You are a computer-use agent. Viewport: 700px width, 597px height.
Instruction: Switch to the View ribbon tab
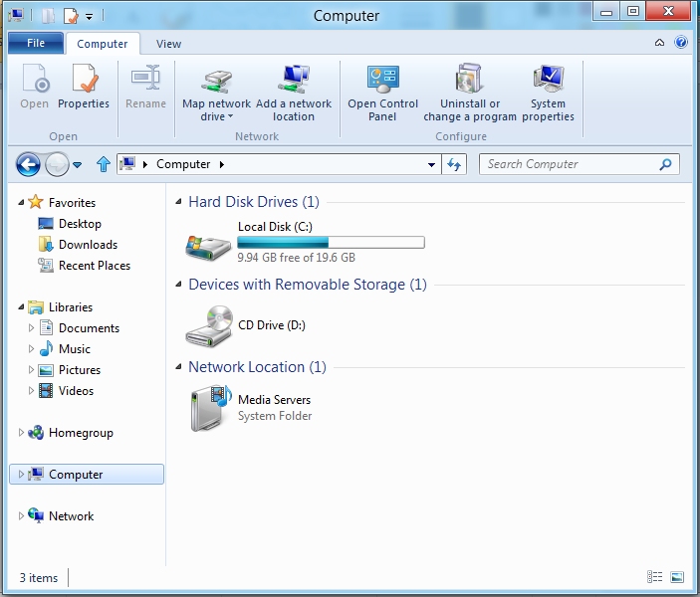[x=168, y=44]
